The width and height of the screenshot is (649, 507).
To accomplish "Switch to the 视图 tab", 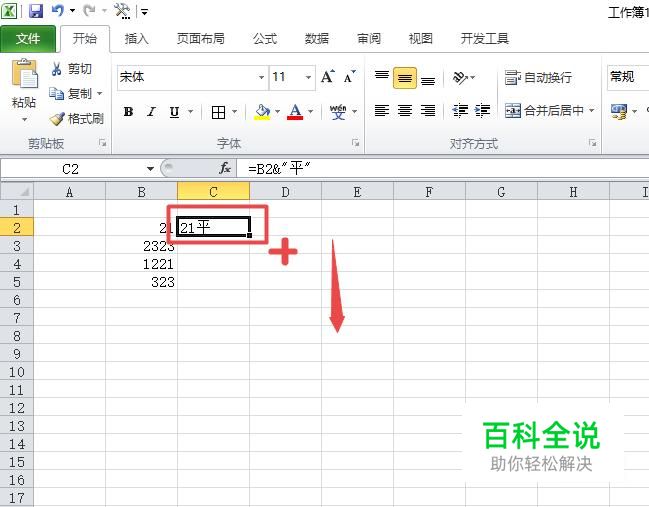I will point(421,38).
